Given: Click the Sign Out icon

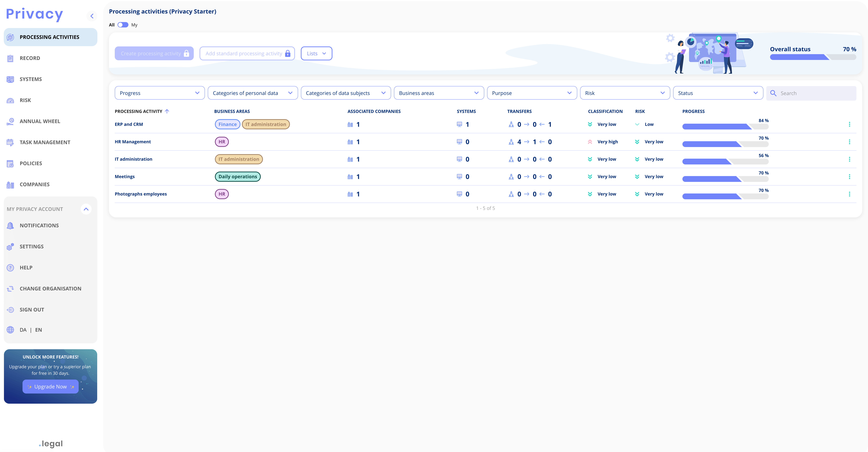Looking at the screenshot, I should click(10, 309).
